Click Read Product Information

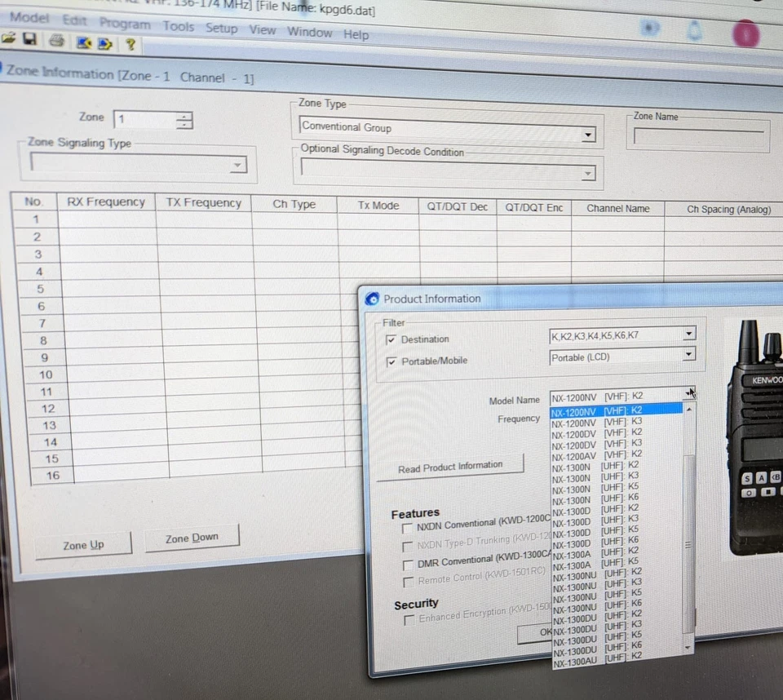pyautogui.click(x=451, y=466)
